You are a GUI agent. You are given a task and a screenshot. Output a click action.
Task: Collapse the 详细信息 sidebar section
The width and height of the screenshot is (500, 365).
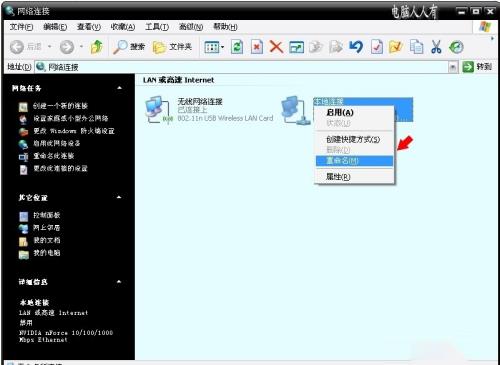click(119, 282)
